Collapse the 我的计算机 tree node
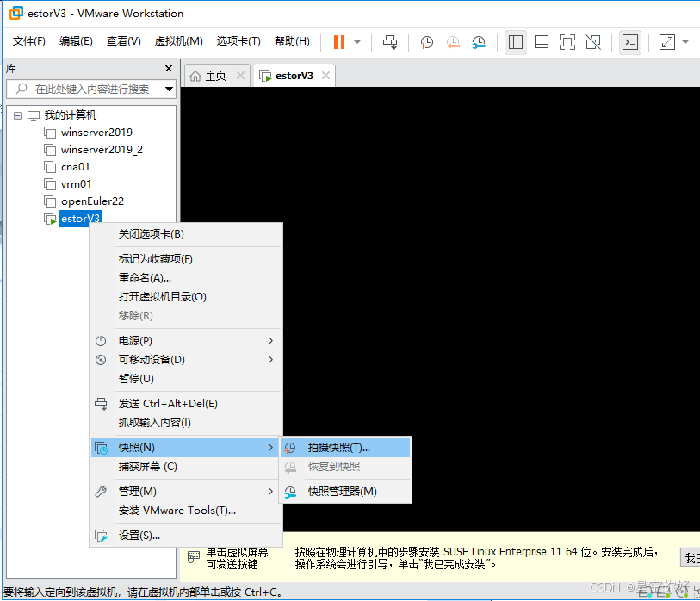The width and height of the screenshot is (700, 601). 17,115
